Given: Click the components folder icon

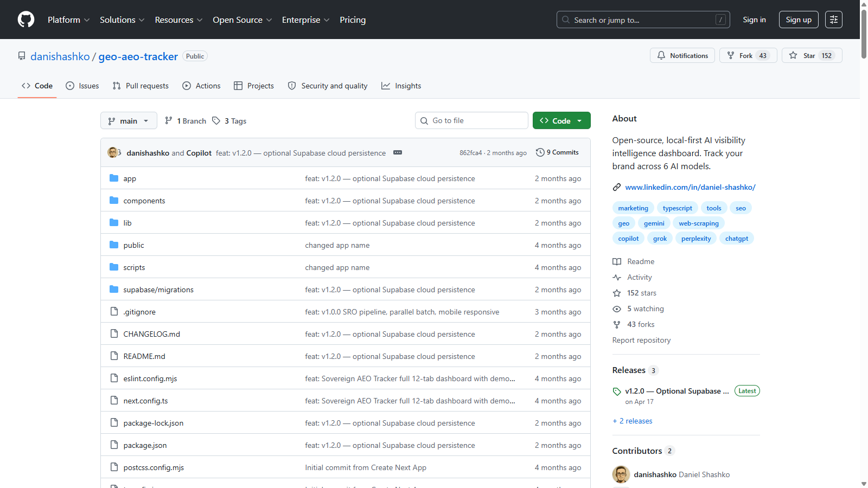Looking at the screenshot, I should (x=114, y=201).
